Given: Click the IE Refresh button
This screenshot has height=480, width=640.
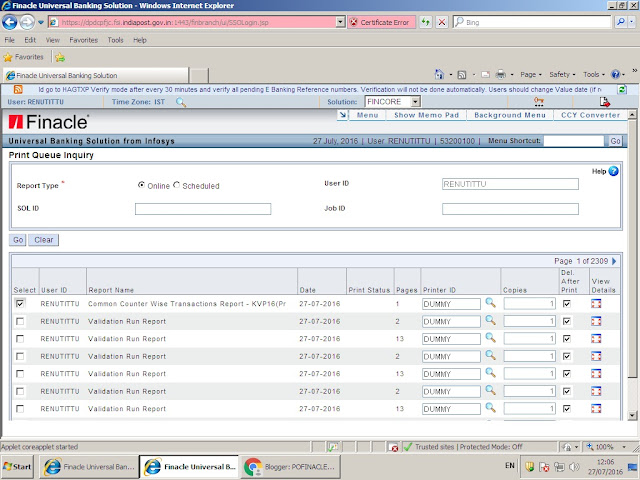Looking at the screenshot, I should 426,22.
